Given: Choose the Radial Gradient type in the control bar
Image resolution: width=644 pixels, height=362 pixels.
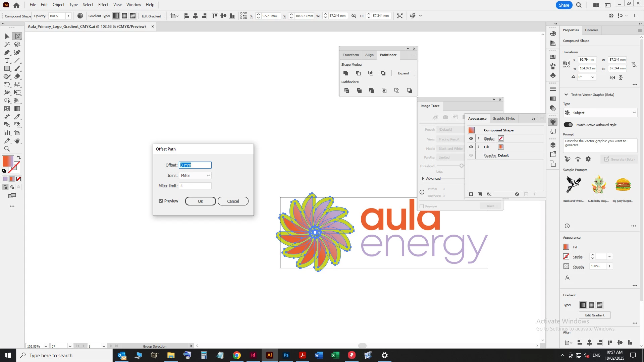Looking at the screenshot, I should [124, 16].
